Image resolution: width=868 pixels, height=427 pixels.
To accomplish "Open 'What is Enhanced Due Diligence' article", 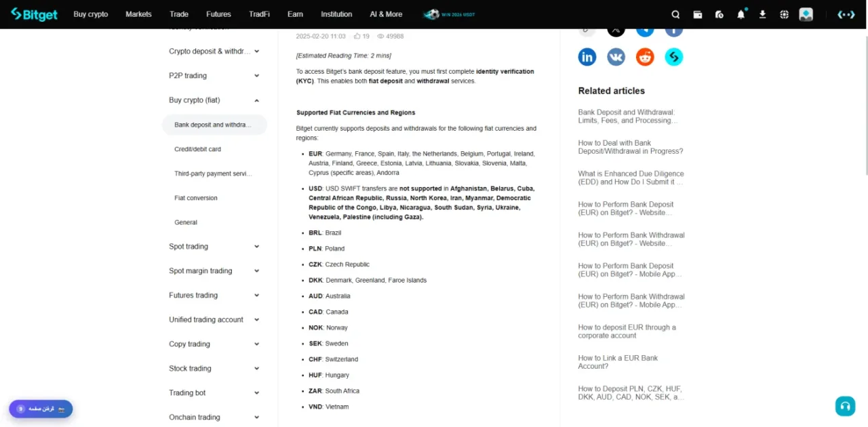I will [x=631, y=178].
